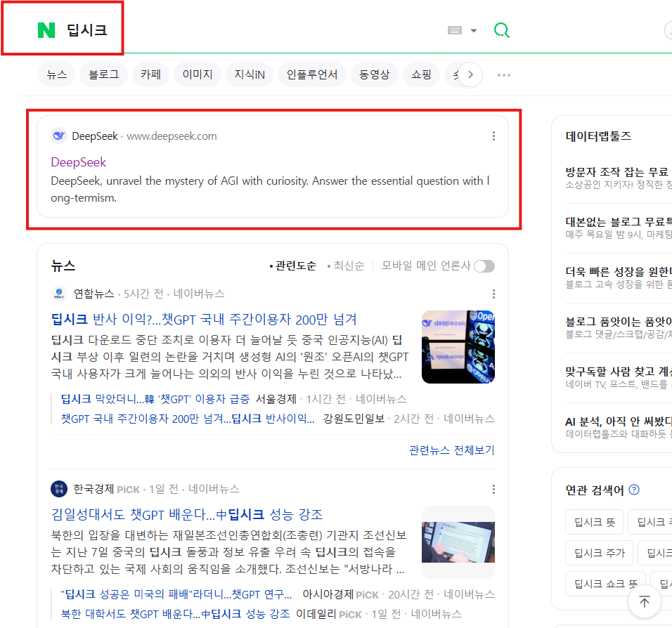
Task: Select related search 딥시크 주가
Action: click(599, 553)
